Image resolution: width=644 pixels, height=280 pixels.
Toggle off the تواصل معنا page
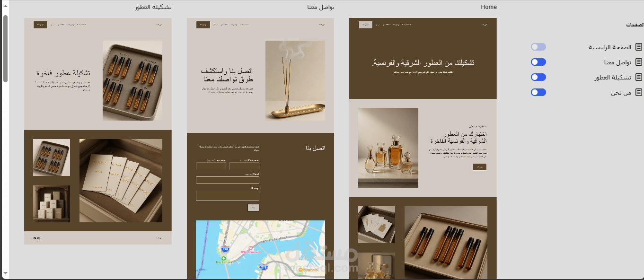coord(538,62)
